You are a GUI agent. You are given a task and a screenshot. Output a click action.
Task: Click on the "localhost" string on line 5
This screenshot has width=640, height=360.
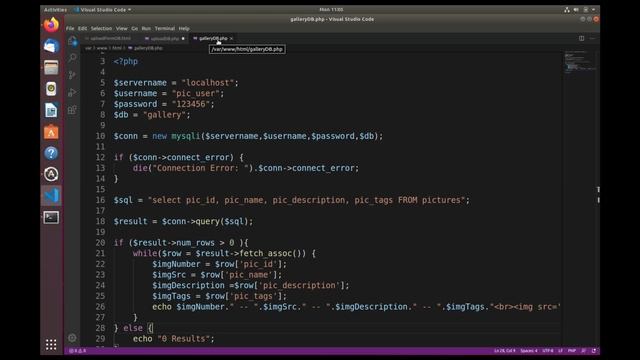(x=207, y=82)
